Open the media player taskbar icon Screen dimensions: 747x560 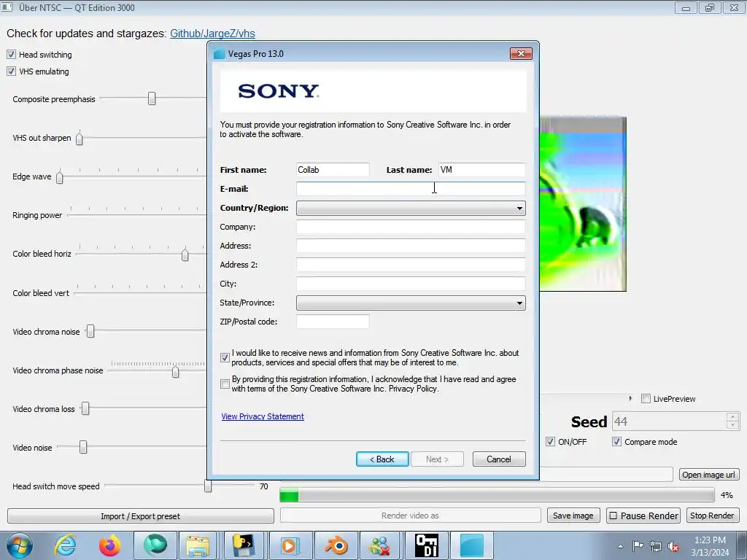(290, 545)
